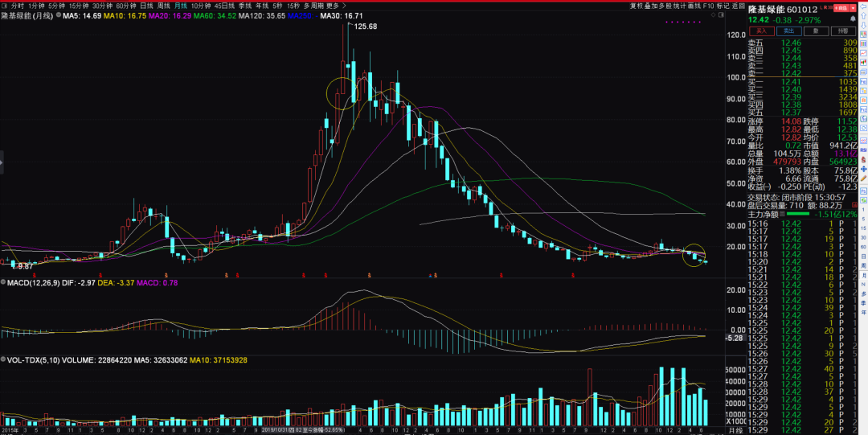The height and width of the screenshot is (435, 868).
Task: Click the down arrow icon in right sidebar
Action: pos(863,26)
